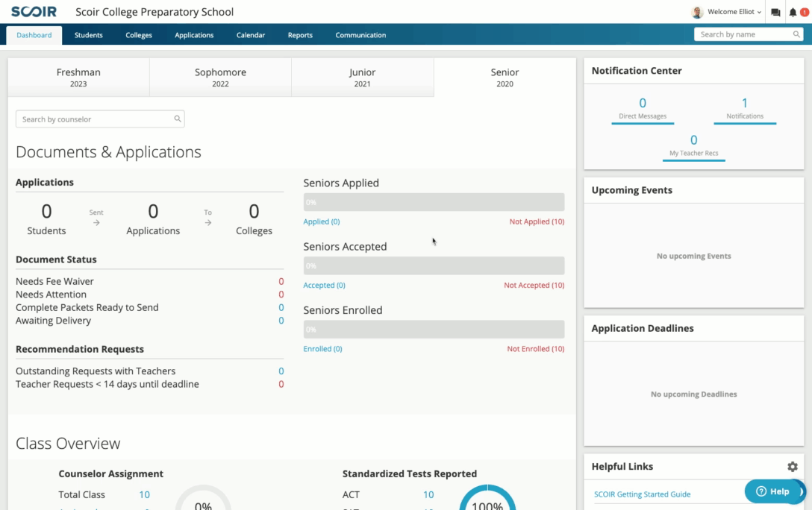The image size is (812, 510).
Task: Click the Awaiting Delivery count
Action: pos(281,321)
